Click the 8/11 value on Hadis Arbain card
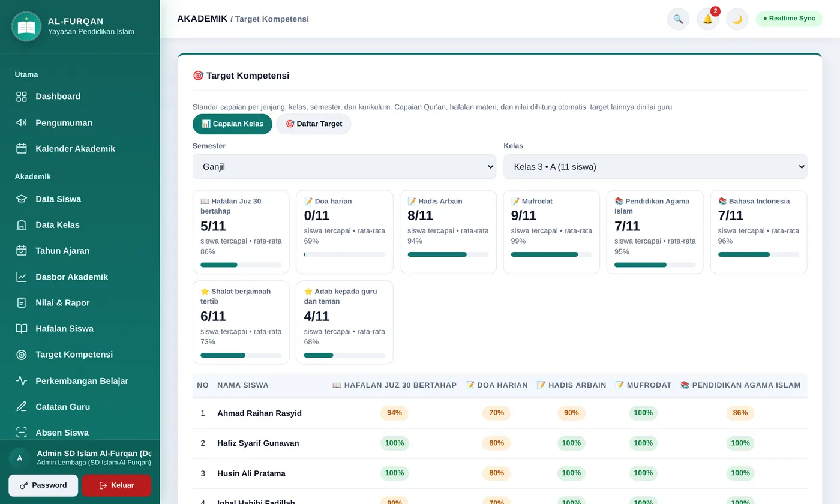Image resolution: width=840 pixels, height=504 pixels. [x=420, y=216]
